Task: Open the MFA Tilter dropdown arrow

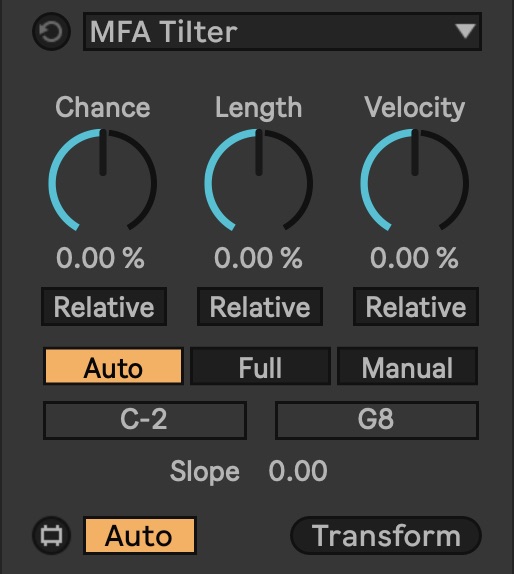Action: click(466, 31)
